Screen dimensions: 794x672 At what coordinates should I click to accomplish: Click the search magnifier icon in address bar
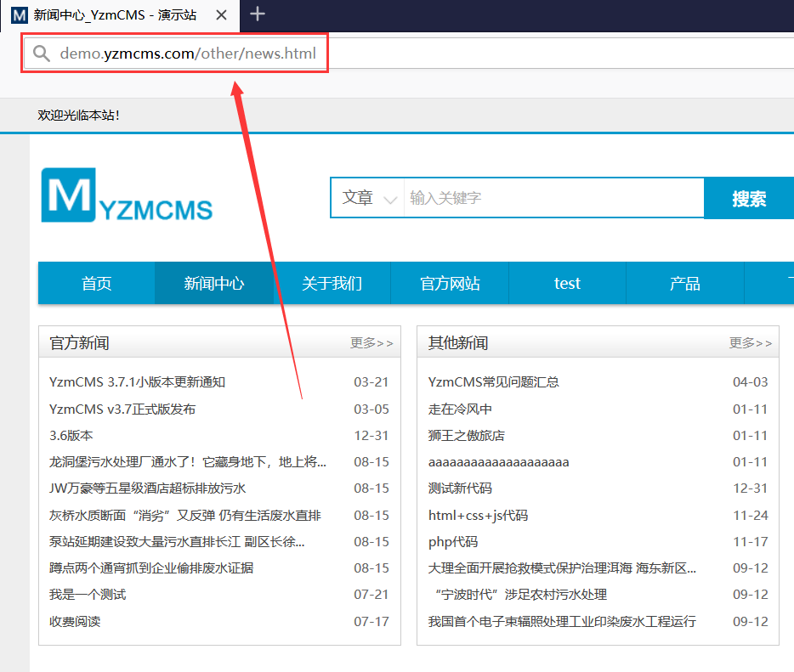[41, 54]
